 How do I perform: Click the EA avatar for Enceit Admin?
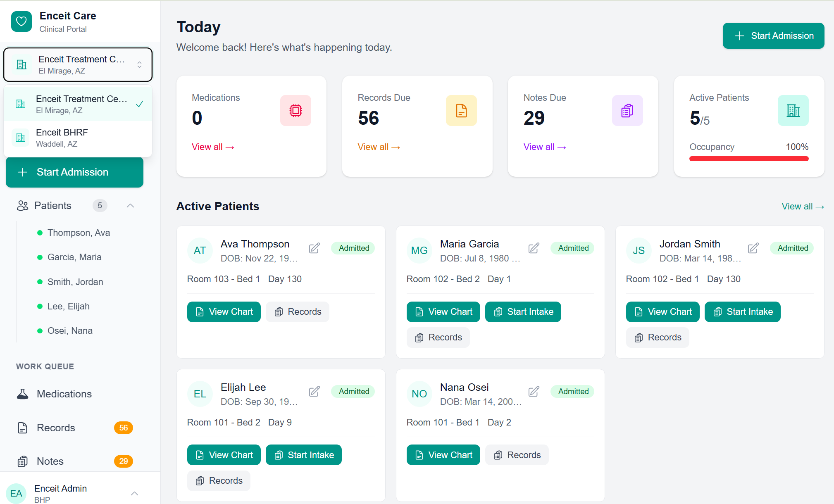pyautogui.click(x=16, y=493)
